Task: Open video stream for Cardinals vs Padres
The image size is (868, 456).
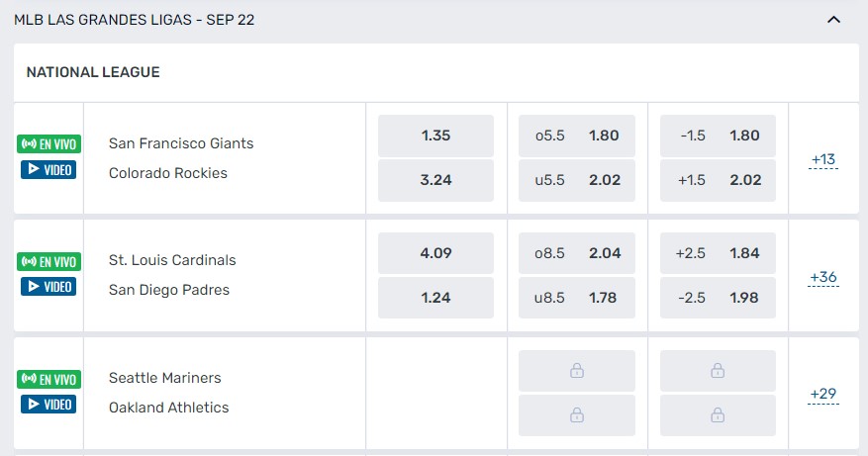Action: point(48,286)
